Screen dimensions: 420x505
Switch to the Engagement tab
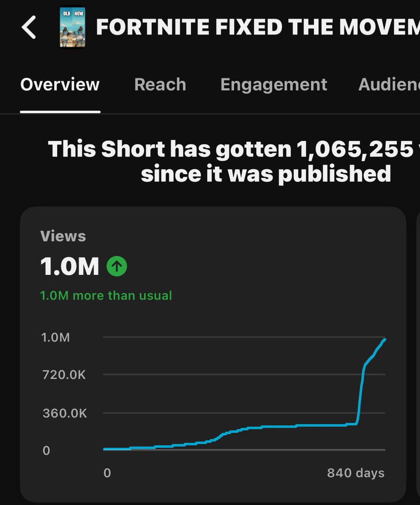coord(274,85)
